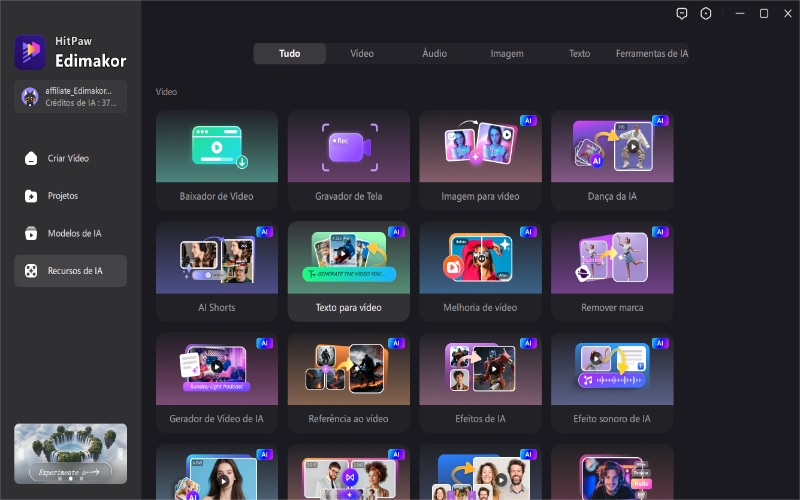The width and height of the screenshot is (800, 500).
Task: Open Melhoria de vídeo enhancer
Action: coord(480,271)
